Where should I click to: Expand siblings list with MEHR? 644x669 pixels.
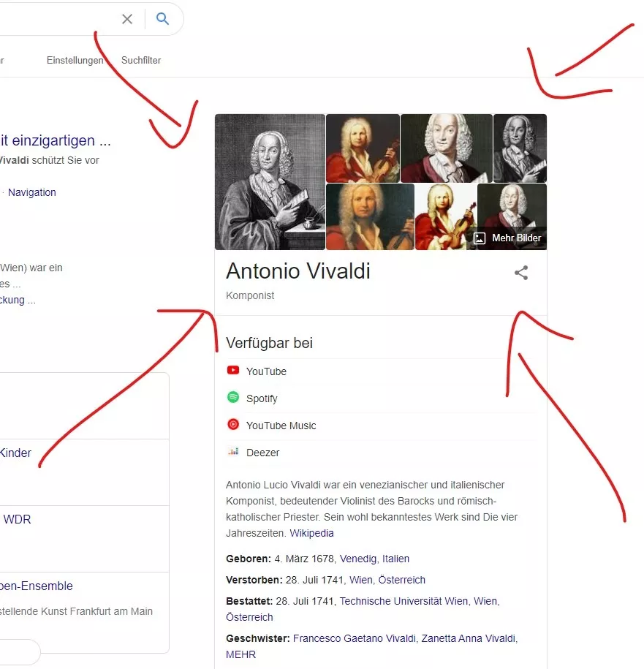click(241, 654)
